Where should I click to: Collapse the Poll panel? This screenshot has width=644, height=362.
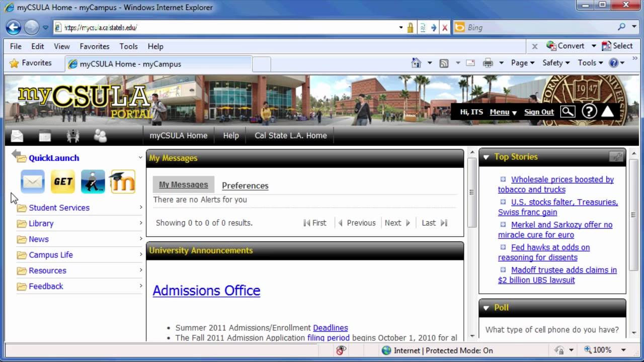pyautogui.click(x=486, y=308)
